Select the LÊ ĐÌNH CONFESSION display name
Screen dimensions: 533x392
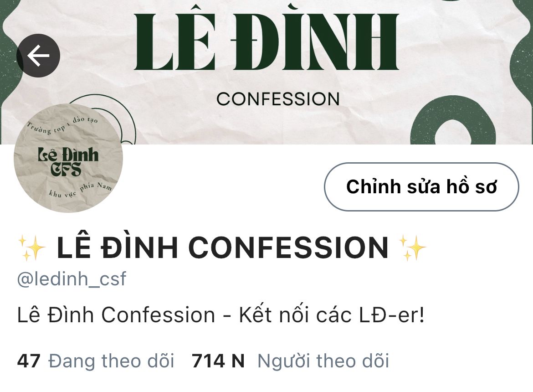[223, 248]
